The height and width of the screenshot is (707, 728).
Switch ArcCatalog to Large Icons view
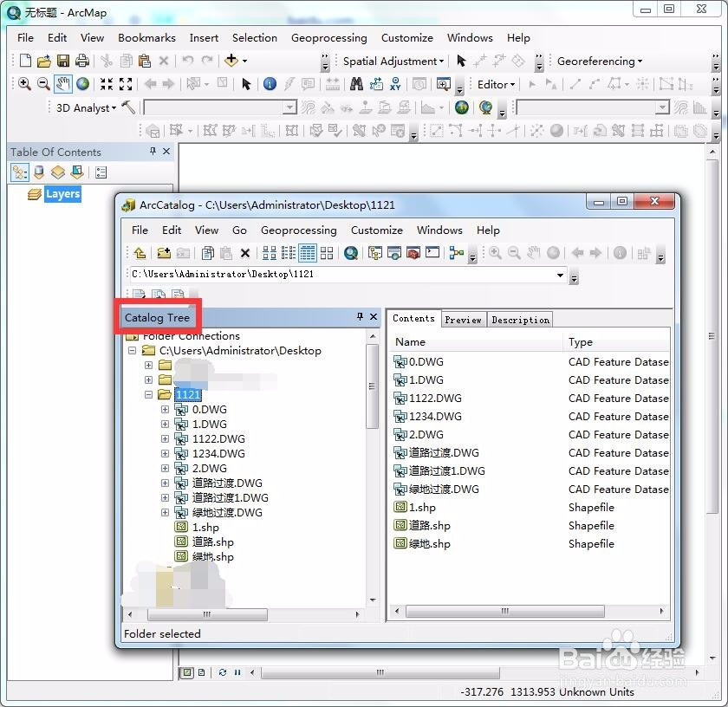[270, 253]
